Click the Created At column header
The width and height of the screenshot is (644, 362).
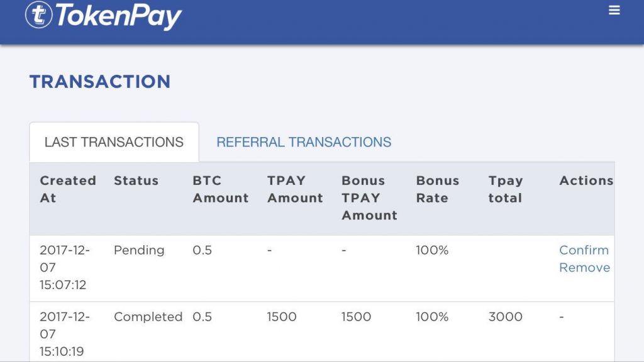[x=67, y=189]
